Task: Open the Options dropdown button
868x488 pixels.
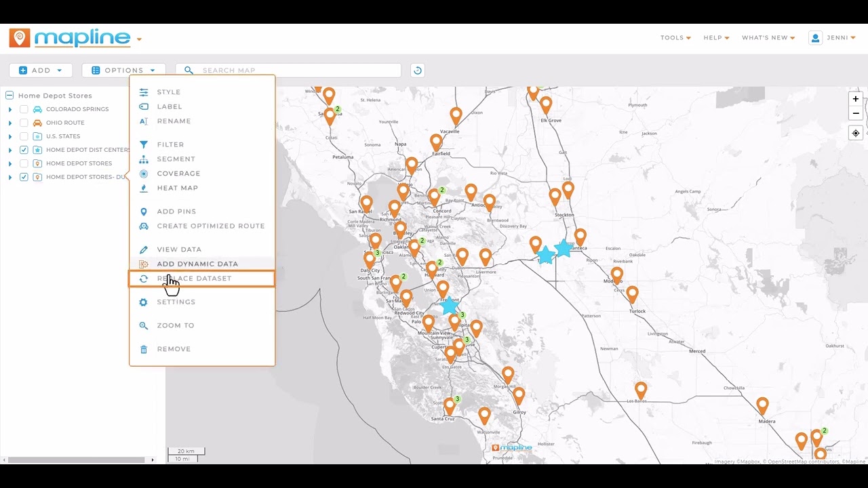Action: click(x=123, y=70)
